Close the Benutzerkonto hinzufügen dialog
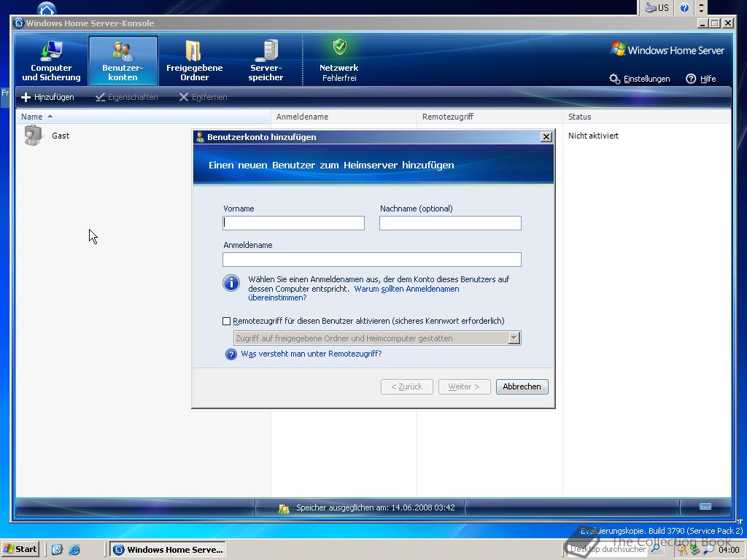 (x=546, y=137)
